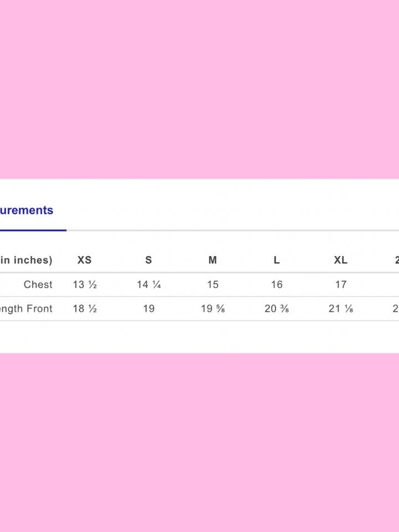Click the XS length value 18 ½

[x=85, y=309]
